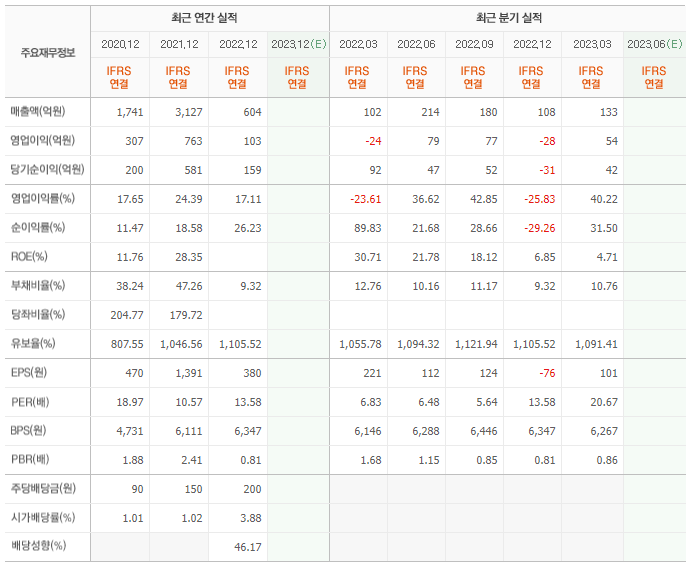Select annual column header 2020.12
The height and width of the screenshot is (565, 693).
click(x=120, y=44)
